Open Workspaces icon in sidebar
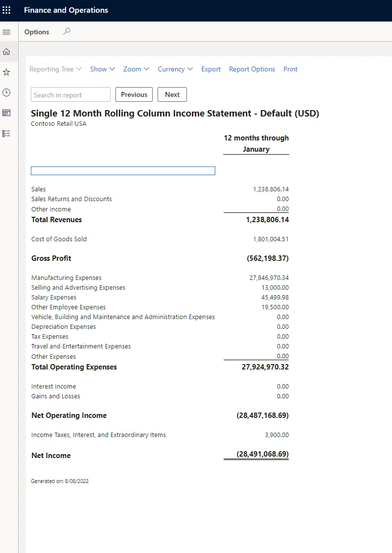 7,113
